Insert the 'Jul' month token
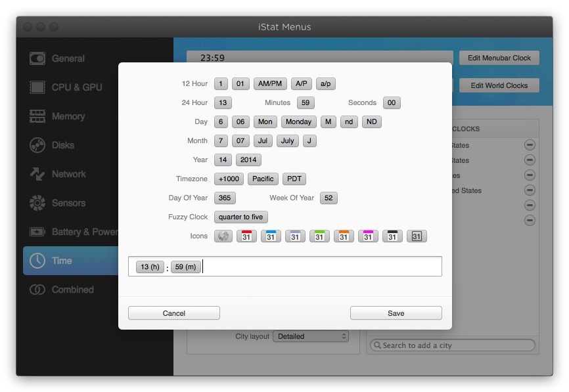Viewport: 569px width, 392px height. tap(263, 141)
